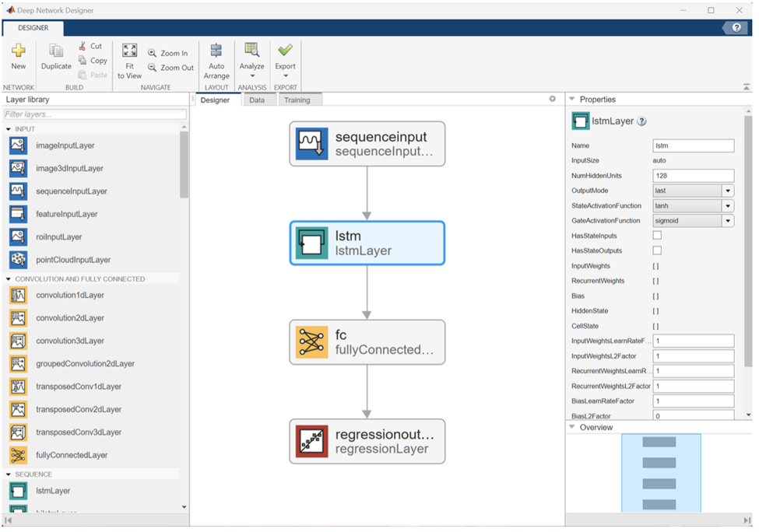Collapse the INPUT section in Layer library
The height and width of the screenshot is (532, 759).
9,129
